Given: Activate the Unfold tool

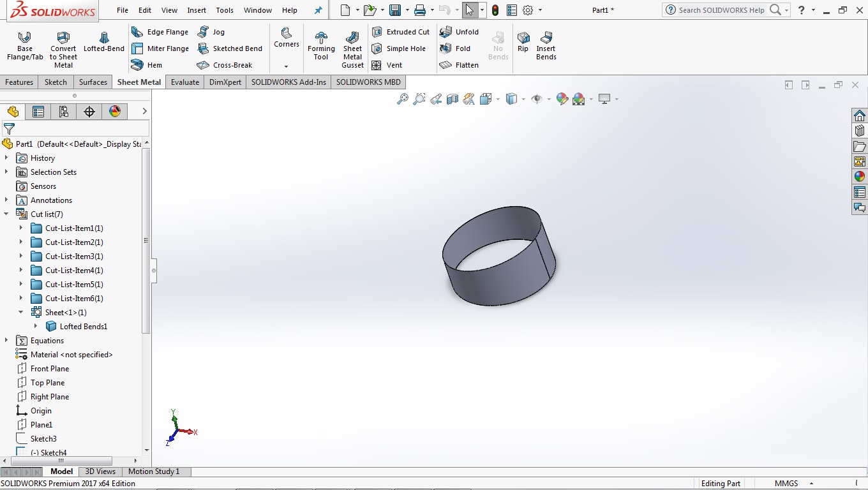Looking at the screenshot, I should (459, 32).
